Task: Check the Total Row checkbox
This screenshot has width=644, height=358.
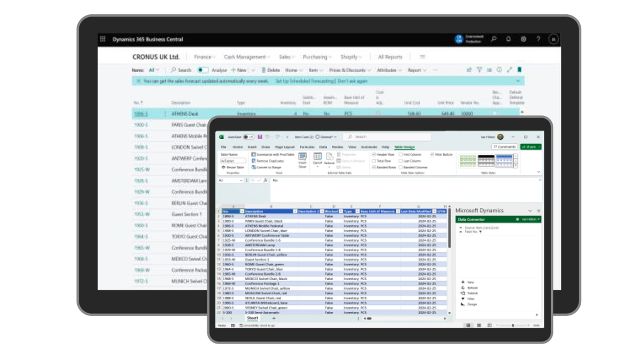Action: click(x=374, y=161)
